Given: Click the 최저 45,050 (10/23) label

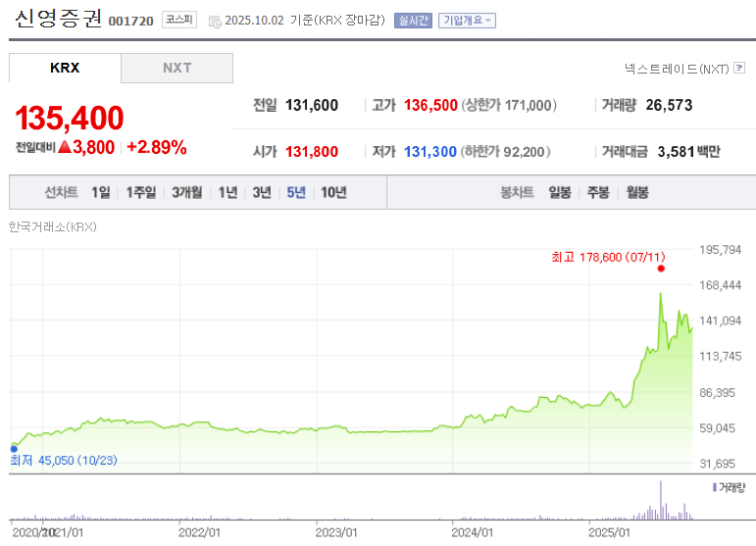Looking at the screenshot, I should pos(64,460).
